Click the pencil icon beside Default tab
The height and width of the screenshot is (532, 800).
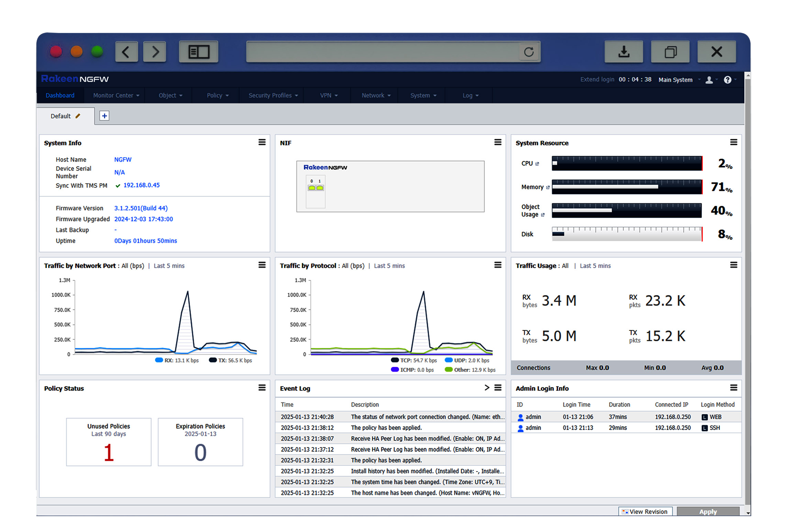pyautogui.click(x=78, y=116)
